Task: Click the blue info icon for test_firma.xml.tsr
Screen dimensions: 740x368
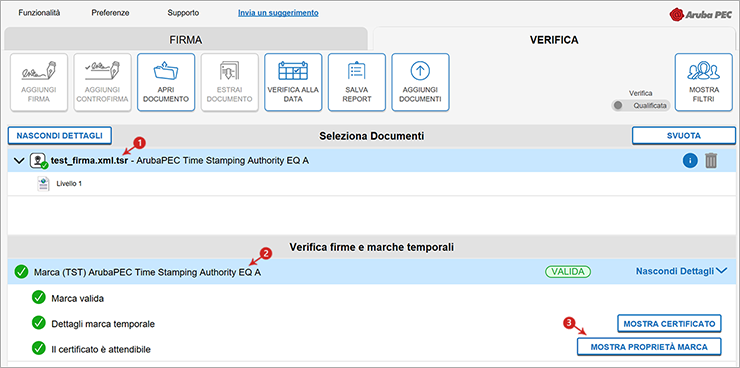Action: pos(690,161)
